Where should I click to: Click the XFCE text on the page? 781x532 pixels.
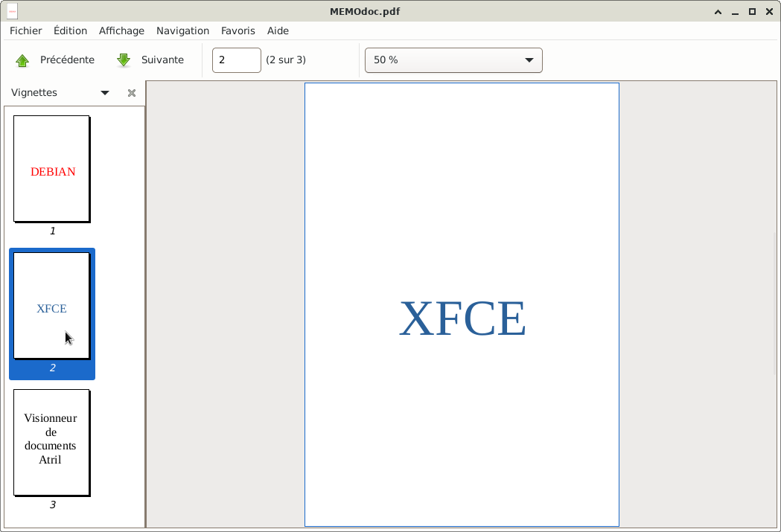[x=462, y=318]
